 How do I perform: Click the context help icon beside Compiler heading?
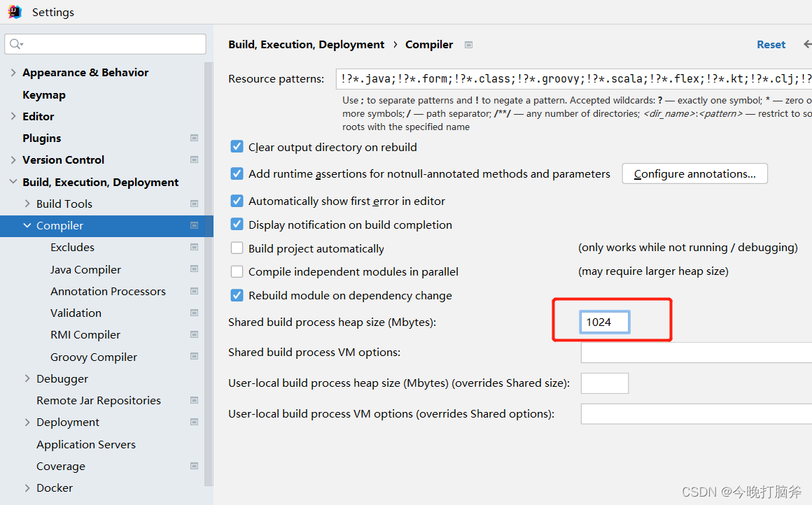468,44
